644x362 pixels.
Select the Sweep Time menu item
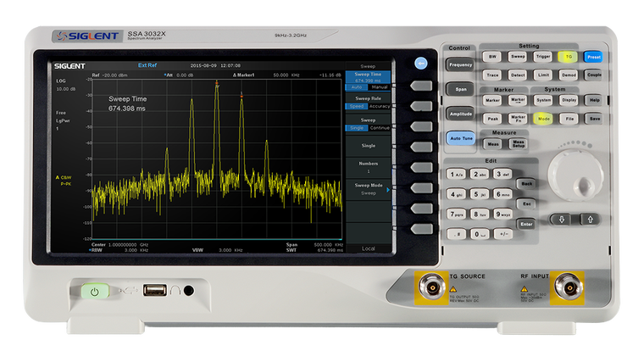pos(368,81)
